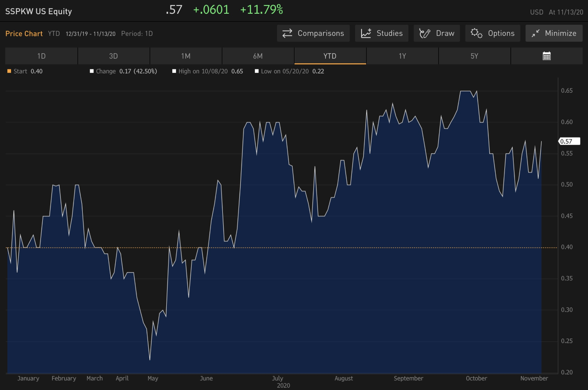Click the Start value 0.40 readout
588x390 pixels.
pos(36,71)
